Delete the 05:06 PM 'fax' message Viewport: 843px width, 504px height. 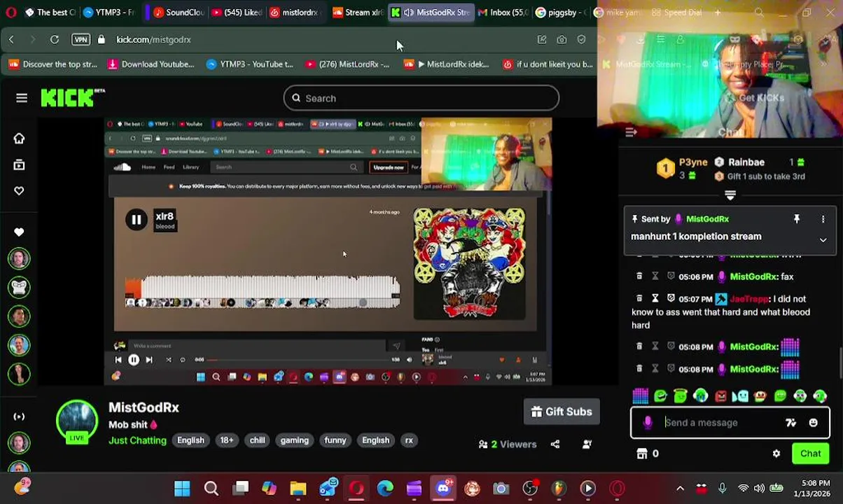(x=639, y=276)
